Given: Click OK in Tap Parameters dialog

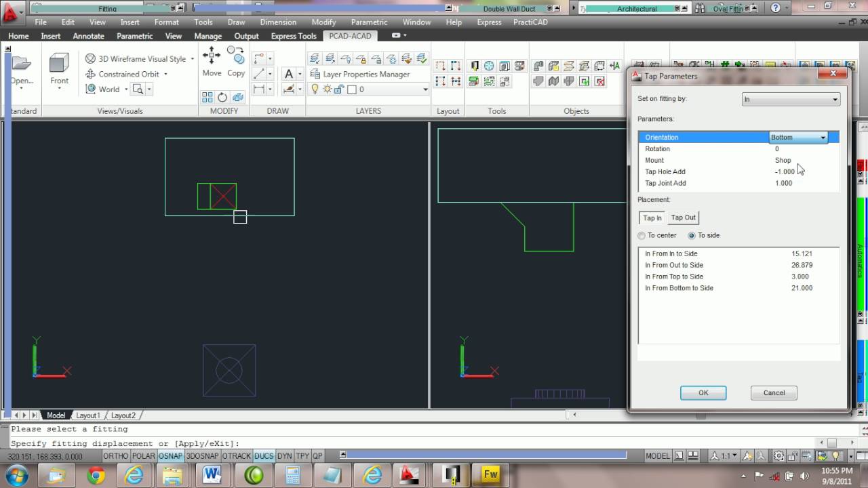Looking at the screenshot, I should tap(703, 393).
